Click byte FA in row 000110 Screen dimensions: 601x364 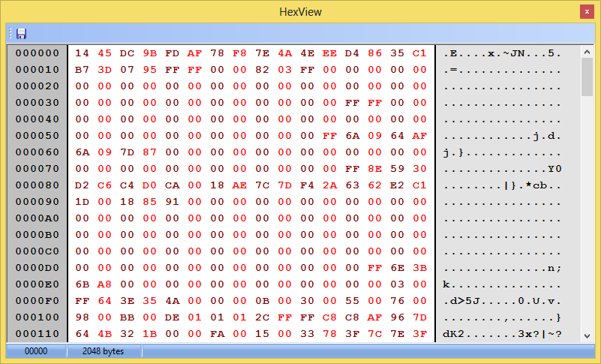click(218, 333)
